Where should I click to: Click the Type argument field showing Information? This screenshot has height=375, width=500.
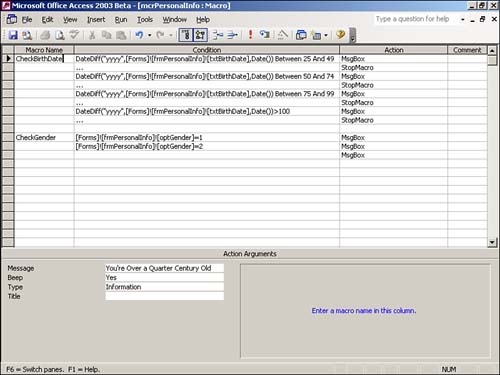point(164,287)
